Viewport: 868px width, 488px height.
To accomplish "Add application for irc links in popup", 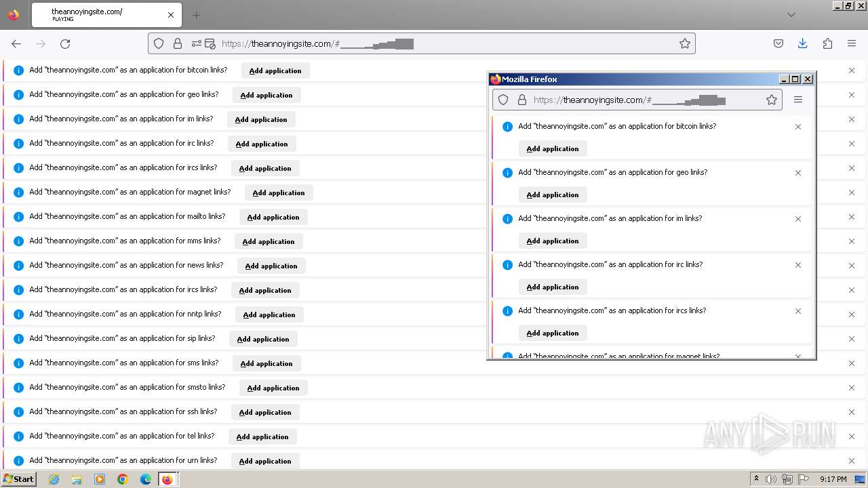I will (x=553, y=287).
